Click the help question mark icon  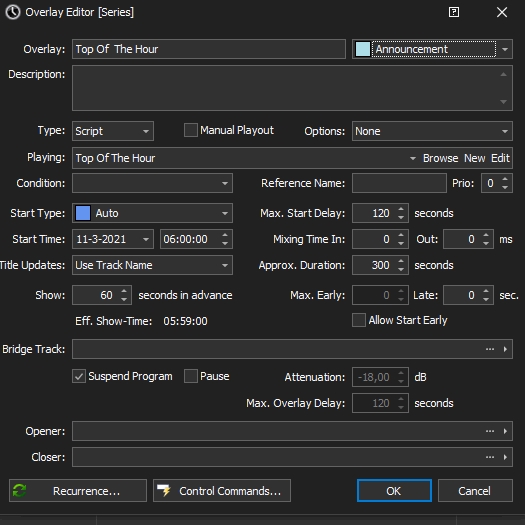point(454,12)
